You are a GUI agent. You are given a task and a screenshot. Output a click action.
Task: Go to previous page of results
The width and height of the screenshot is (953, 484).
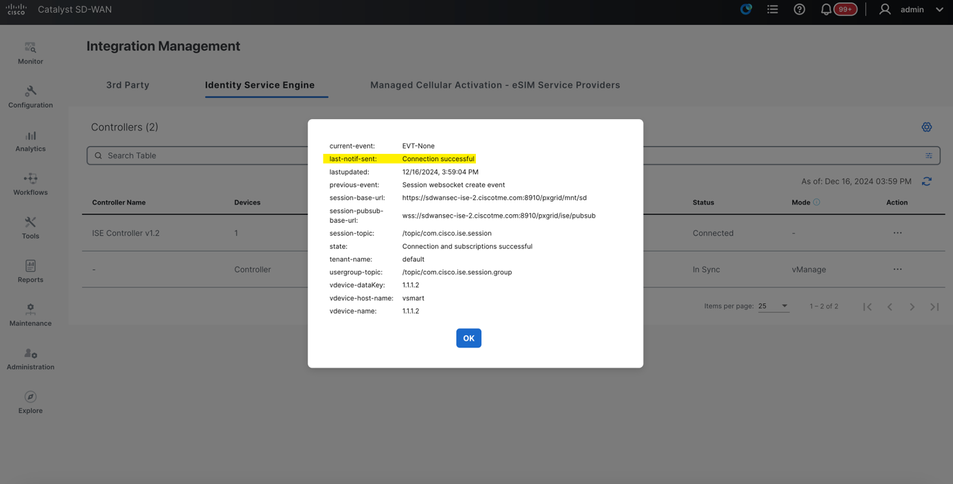[890, 306]
